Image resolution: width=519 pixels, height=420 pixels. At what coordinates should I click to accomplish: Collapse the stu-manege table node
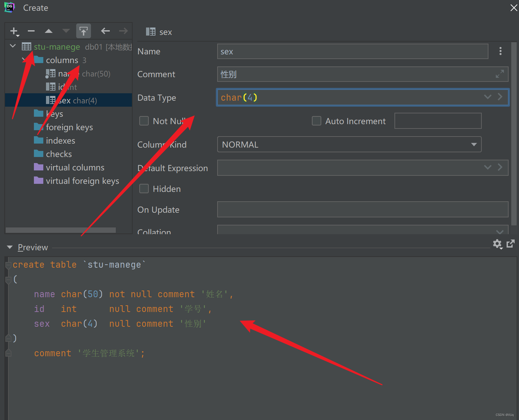click(x=13, y=46)
